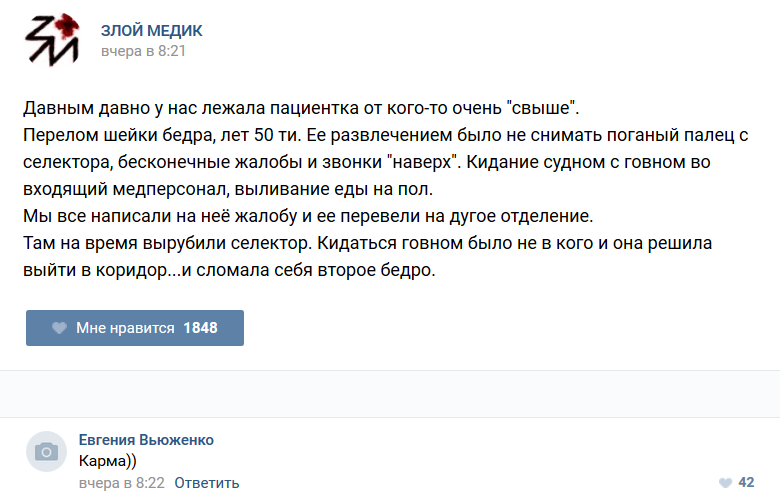Click the 1848 likes counter
The height and width of the screenshot is (498, 780).
click(200, 328)
